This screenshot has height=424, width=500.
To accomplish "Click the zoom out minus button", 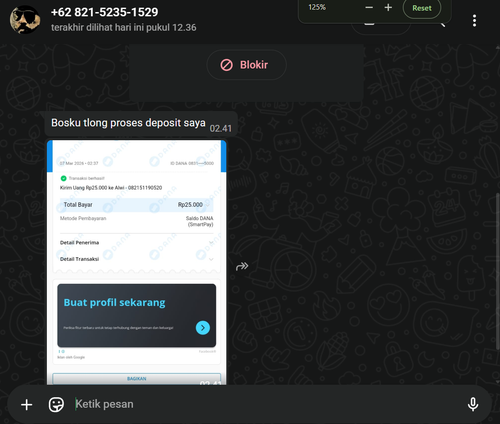I will coord(369,7).
